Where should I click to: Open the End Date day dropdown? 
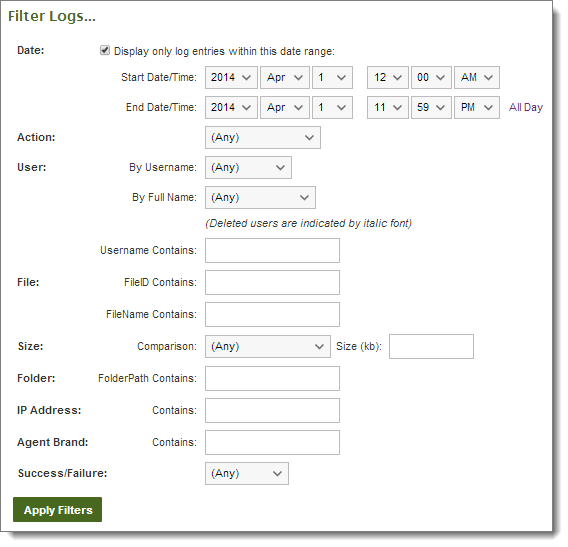(x=333, y=108)
